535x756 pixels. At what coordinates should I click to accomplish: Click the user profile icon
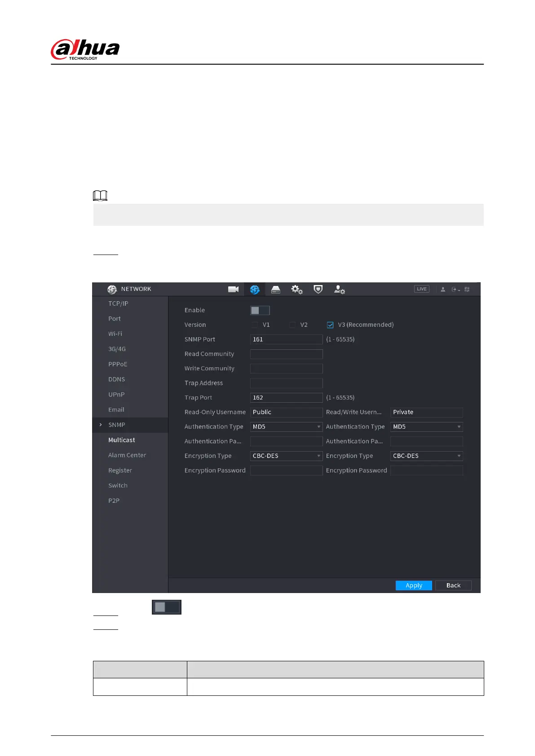point(443,289)
